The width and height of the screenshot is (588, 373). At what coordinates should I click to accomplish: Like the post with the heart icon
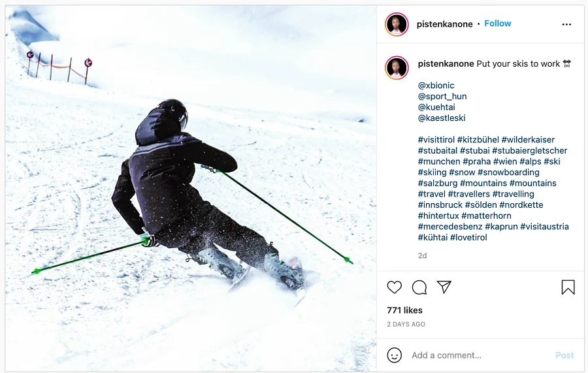click(x=394, y=287)
